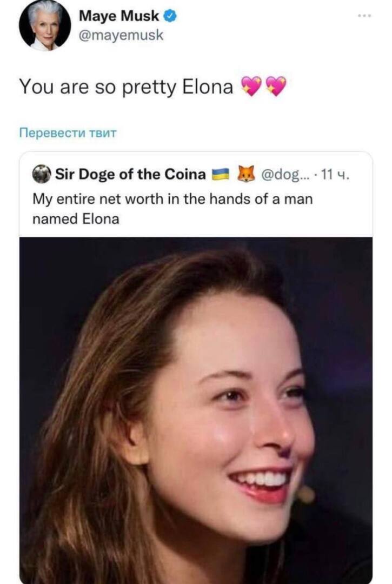
Task: Click the first sparkling heart emoji
Action: click(251, 86)
